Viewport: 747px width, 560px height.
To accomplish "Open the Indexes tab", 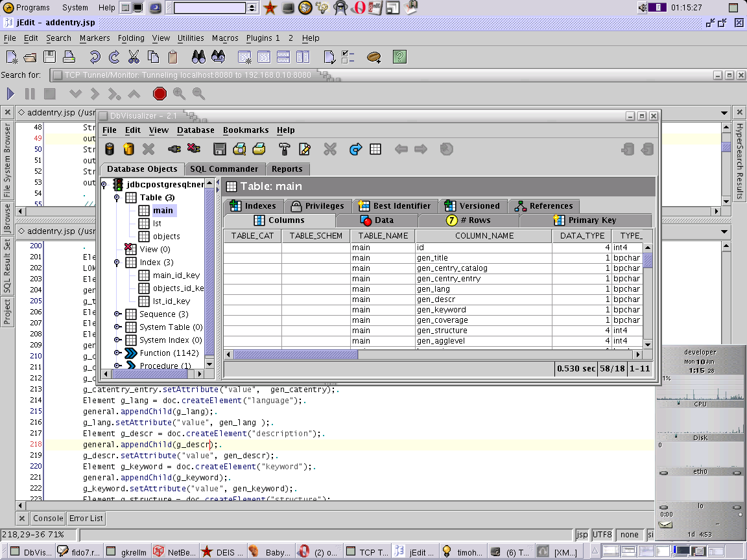I will 254,206.
